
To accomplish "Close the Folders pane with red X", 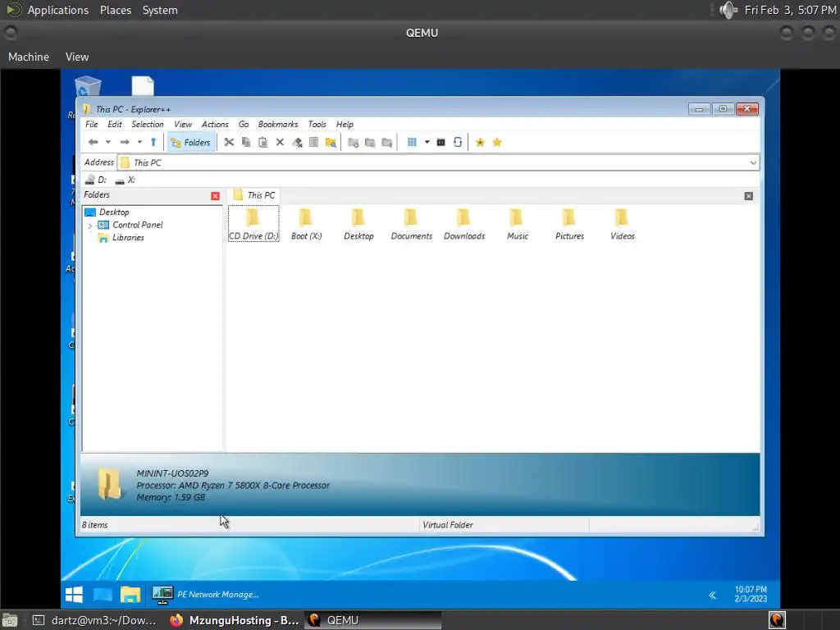I will 216,196.
